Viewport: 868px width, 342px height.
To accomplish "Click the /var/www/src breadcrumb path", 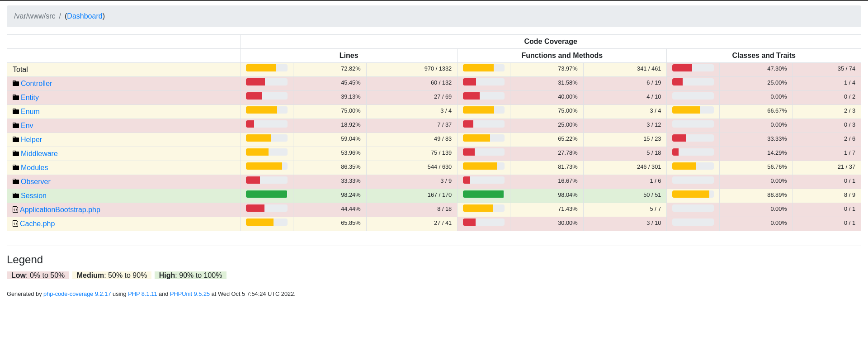I will click(x=34, y=16).
